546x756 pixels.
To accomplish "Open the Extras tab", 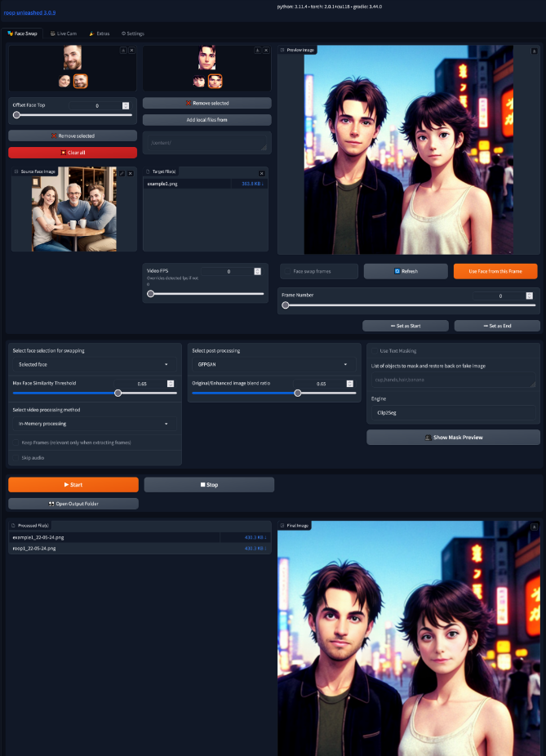I will tap(100, 33).
